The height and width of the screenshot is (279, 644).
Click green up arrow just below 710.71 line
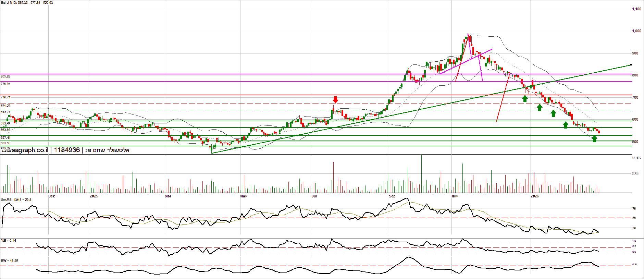[x=525, y=99]
